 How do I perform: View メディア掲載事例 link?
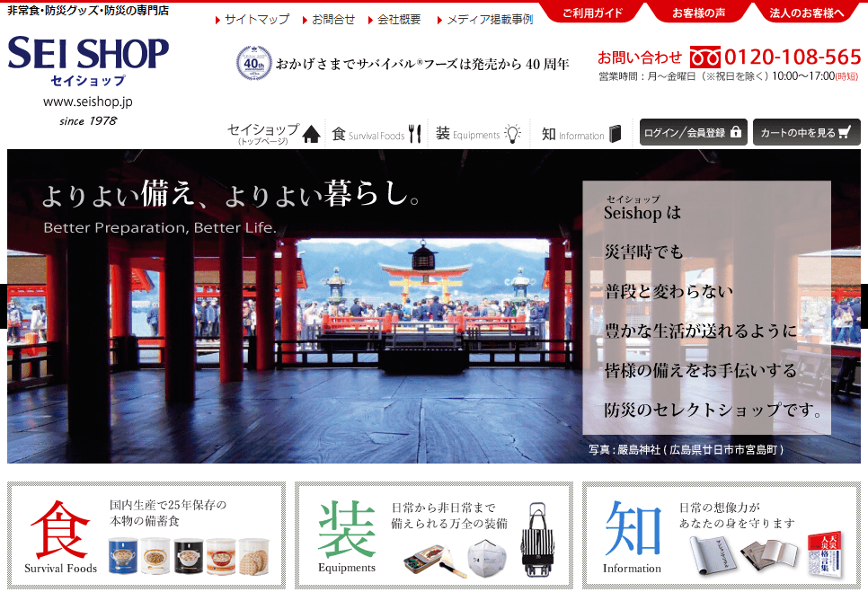click(489, 19)
